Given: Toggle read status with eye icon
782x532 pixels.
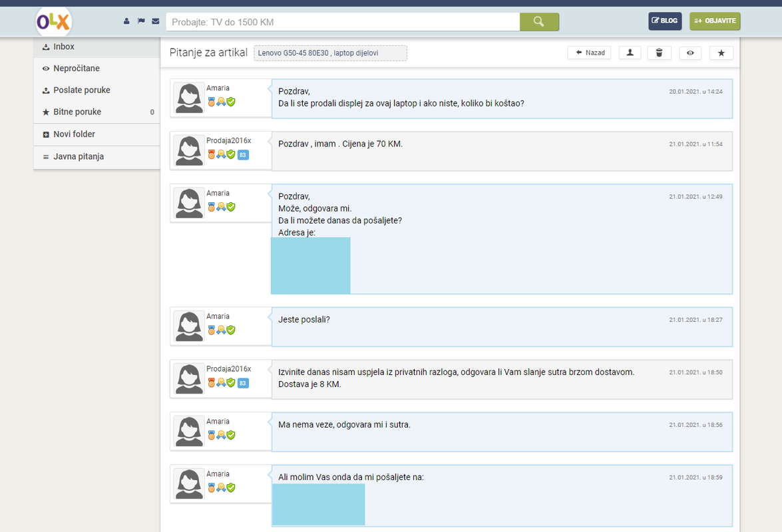Looking at the screenshot, I should tap(690, 53).
